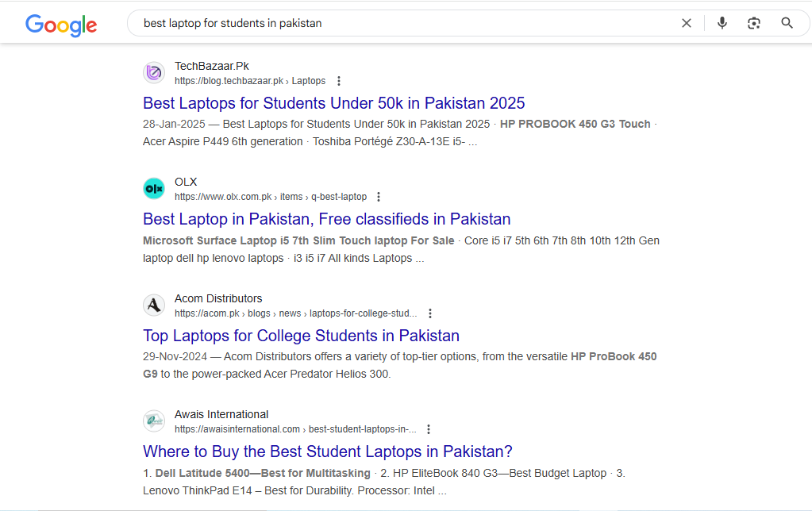Click the Acom Distributors favicon
812x511 pixels.
(x=154, y=305)
